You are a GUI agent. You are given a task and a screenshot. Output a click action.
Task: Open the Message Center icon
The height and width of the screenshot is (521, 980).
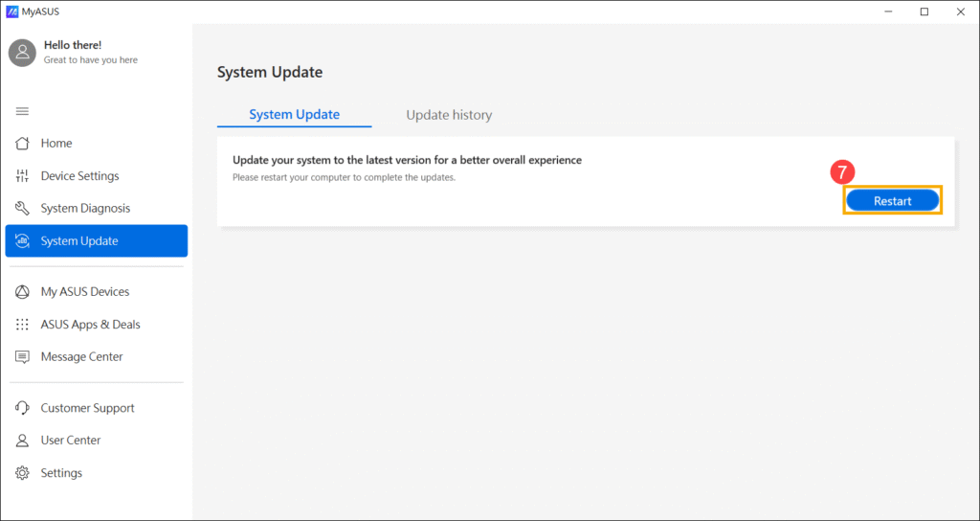click(22, 357)
